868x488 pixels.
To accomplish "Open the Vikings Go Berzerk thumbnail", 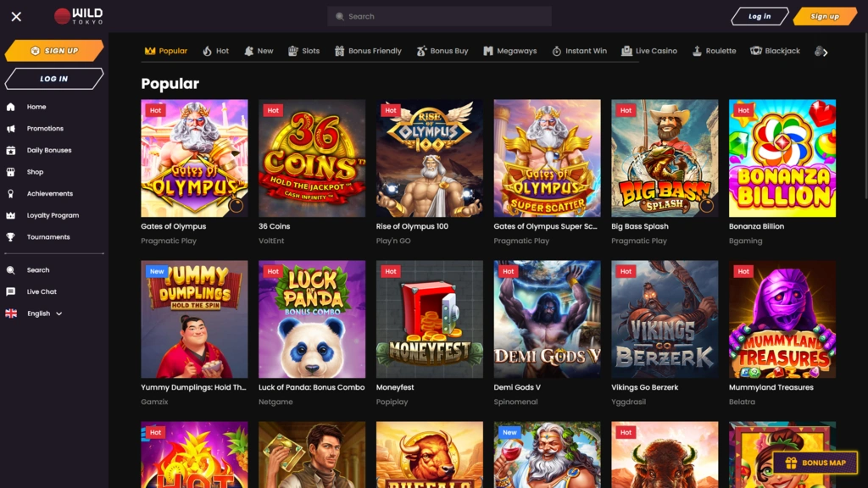I will [665, 319].
